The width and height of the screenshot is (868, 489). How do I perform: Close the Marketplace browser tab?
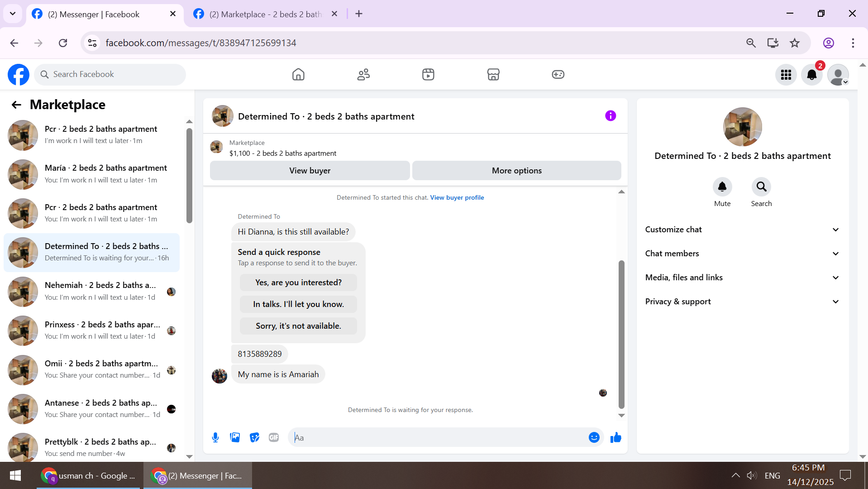pos(334,14)
